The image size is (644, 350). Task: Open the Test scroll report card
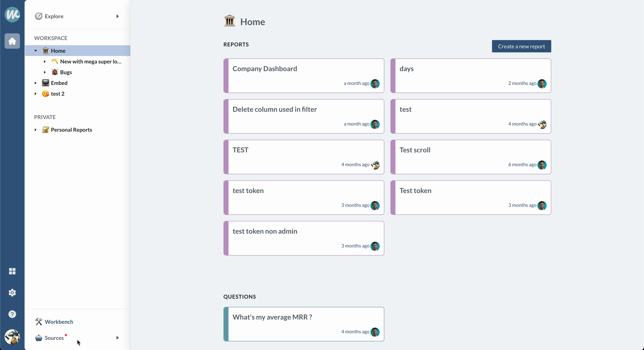[471, 157]
